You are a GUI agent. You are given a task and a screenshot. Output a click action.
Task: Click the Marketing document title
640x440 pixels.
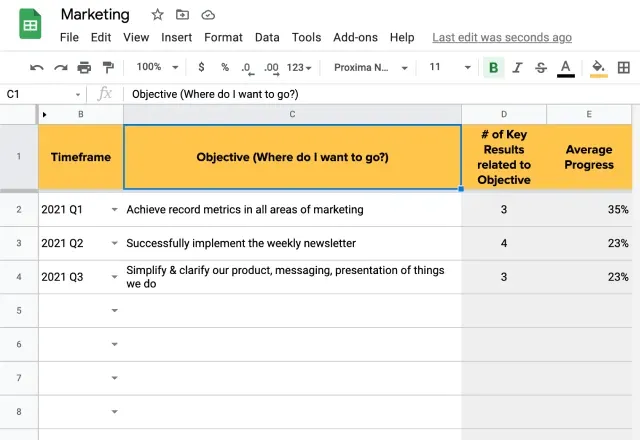pos(95,15)
